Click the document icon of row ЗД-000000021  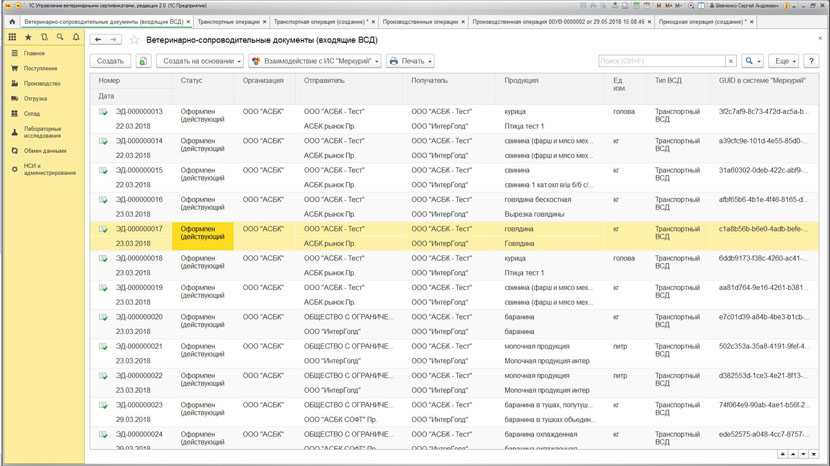point(103,346)
